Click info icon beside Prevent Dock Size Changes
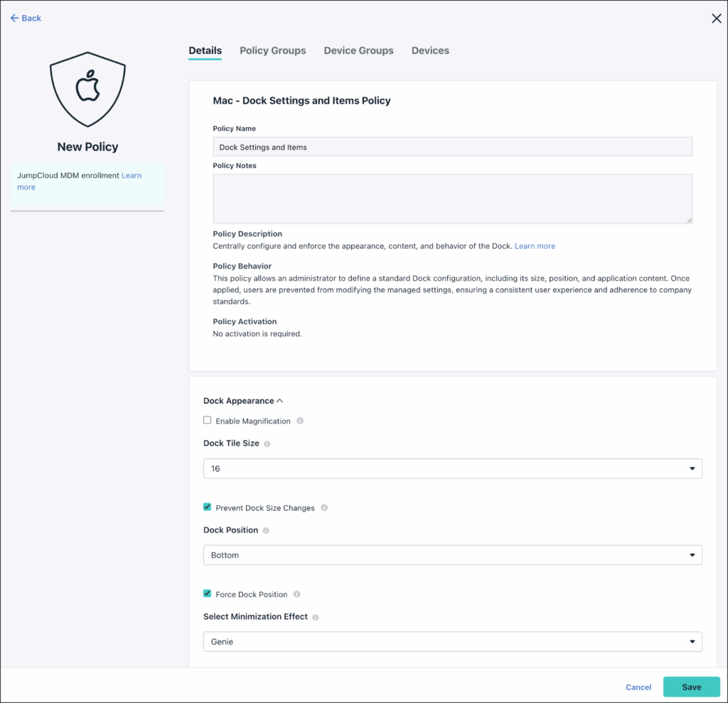Viewport: 728px width, 703px height. pyautogui.click(x=324, y=508)
